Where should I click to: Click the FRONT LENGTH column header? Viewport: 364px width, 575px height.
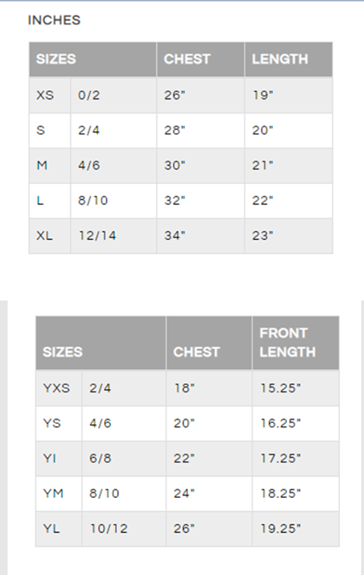point(287,343)
